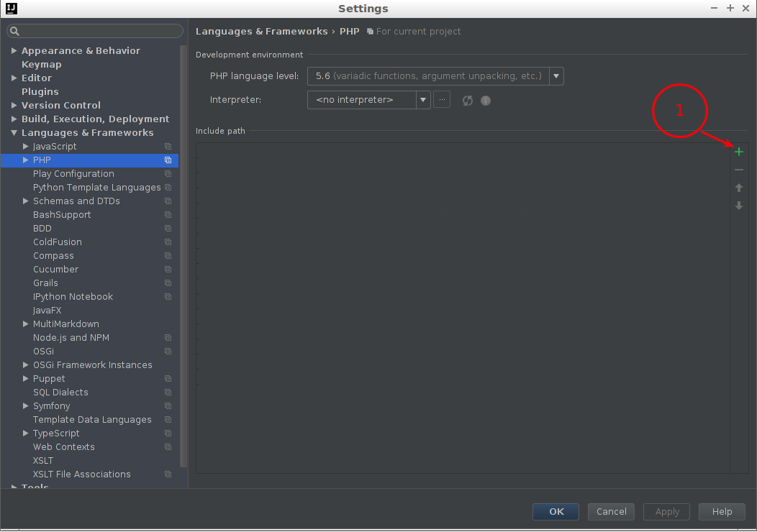This screenshot has height=532, width=757.
Task: Expand Schemas and DTDs node
Action: pyautogui.click(x=26, y=201)
